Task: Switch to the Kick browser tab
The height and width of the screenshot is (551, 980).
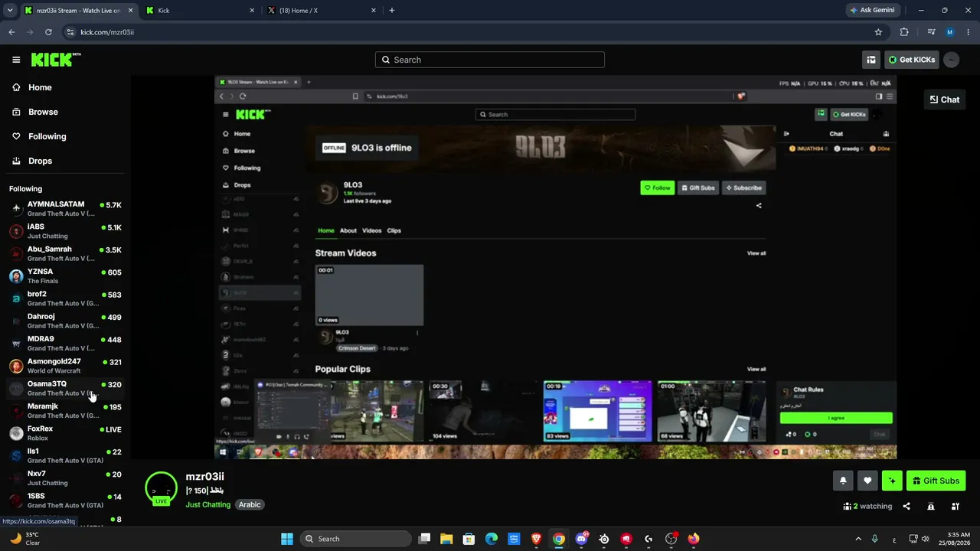Action: (x=199, y=11)
